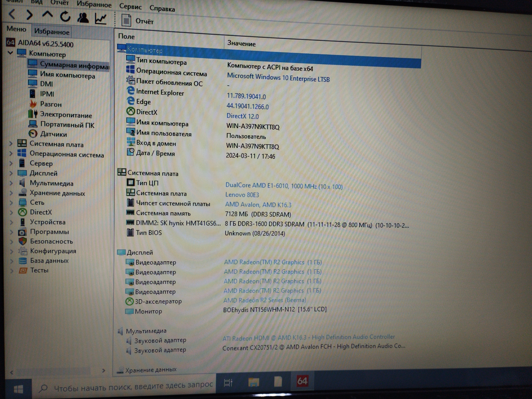532x399 pixels.
Task: Expand the Хранение данных tree node
Action: (x=11, y=193)
